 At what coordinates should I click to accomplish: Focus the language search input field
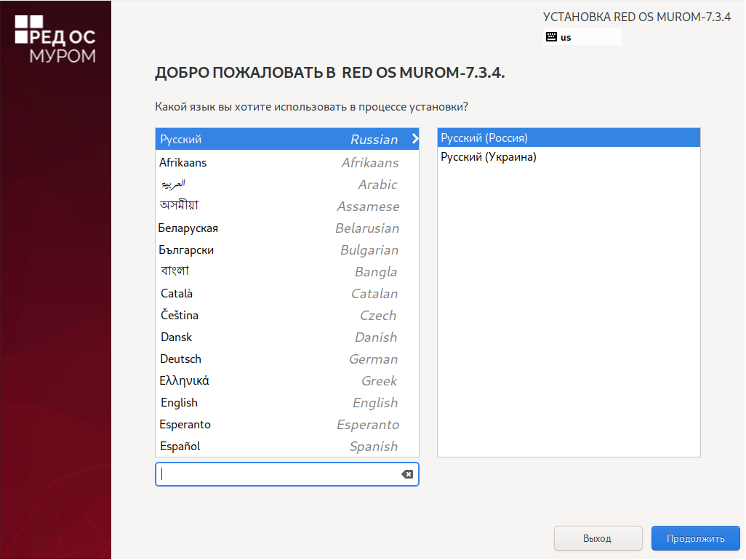pyautogui.click(x=276, y=474)
